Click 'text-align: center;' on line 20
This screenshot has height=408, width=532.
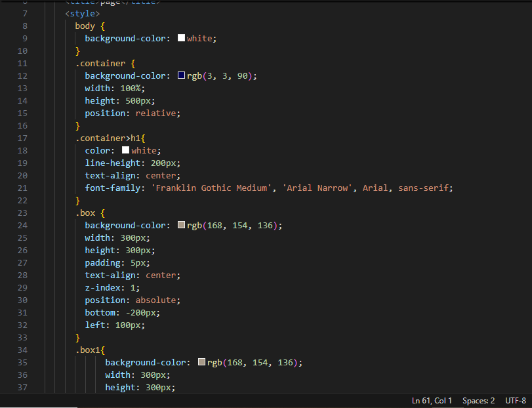pyautogui.click(x=133, y=175)
